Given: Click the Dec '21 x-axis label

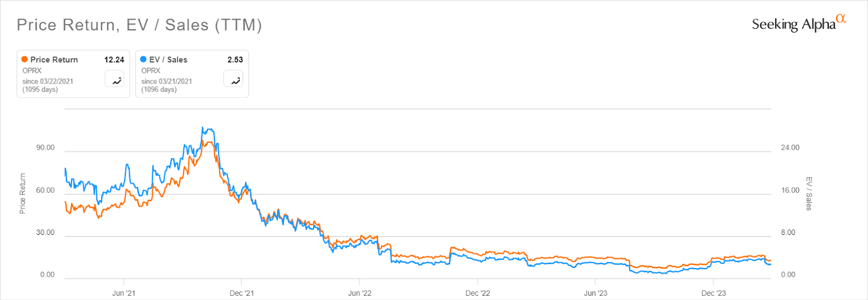Looking at the screenshot, I should point(241,293).
